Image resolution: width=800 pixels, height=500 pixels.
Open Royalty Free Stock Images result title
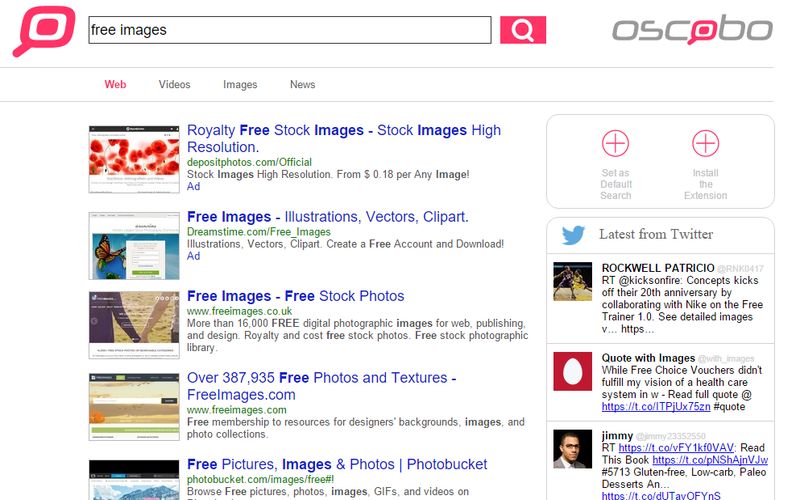tap(344, 138)
